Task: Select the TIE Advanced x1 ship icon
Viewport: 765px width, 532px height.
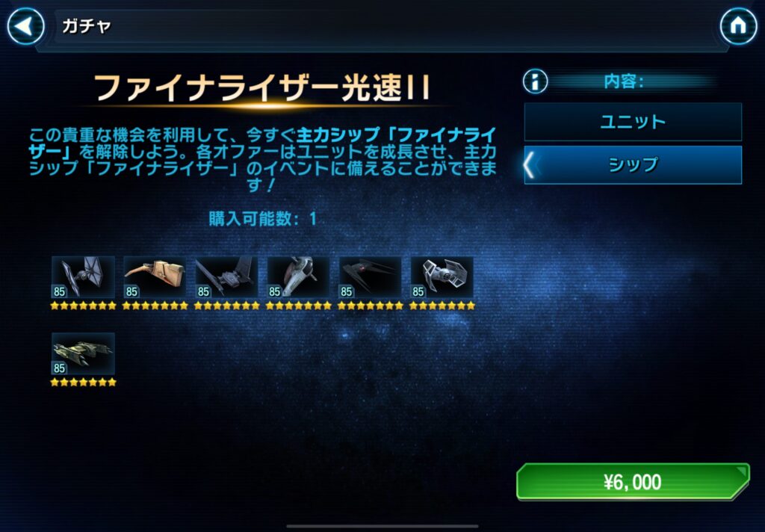Action: (x=442, y=277)
